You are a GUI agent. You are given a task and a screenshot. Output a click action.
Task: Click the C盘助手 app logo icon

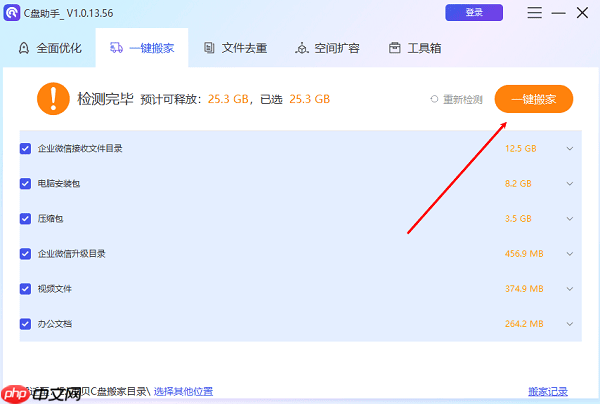[x=12, y=13]
